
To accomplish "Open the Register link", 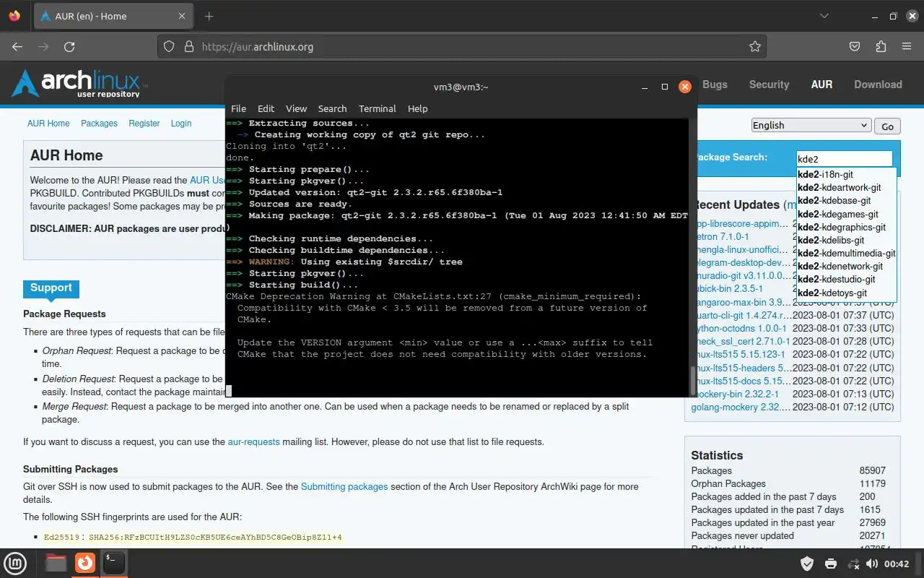I will (x=144, y=124).
